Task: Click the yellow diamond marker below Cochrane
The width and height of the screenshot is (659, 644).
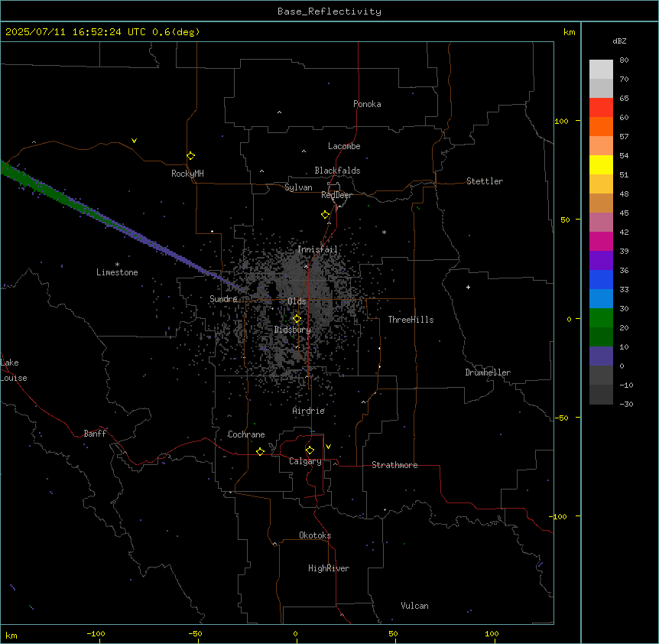Action: 260,451
